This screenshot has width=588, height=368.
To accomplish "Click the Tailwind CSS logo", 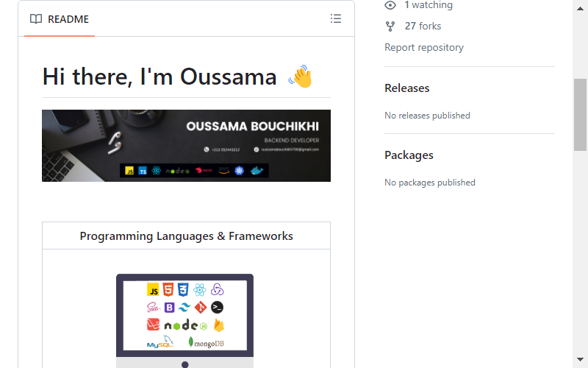I will click(184, 308).
